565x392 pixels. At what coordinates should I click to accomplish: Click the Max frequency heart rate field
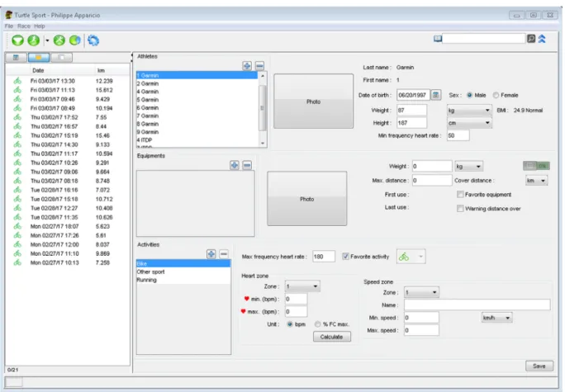[324, 257]
